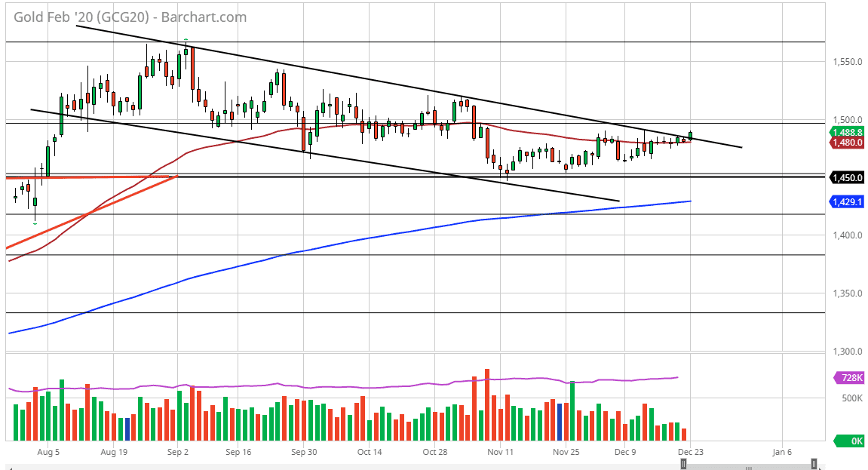Click the Dec 23 date label
868x470 pixels.
tap(686, 452)
